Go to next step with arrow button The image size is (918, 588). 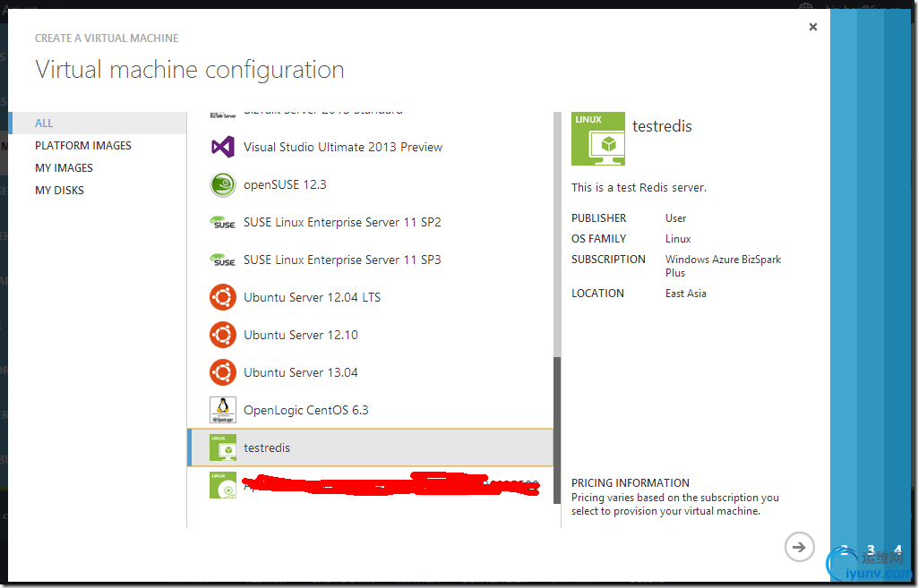click(799, 547)
